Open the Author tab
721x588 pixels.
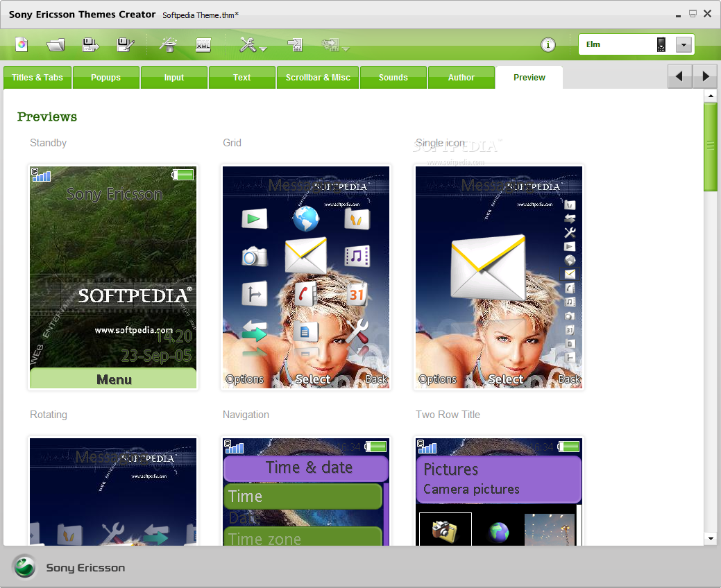pyautogui.click(x=461, y=77)
